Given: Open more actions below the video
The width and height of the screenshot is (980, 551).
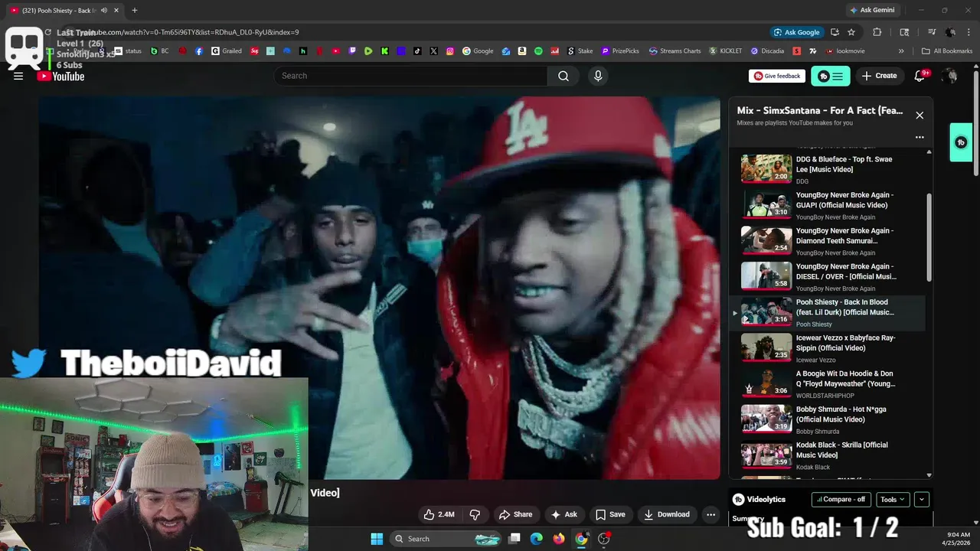Looking at the screenshot, I should pyautogui.click(x=710, y=514).
